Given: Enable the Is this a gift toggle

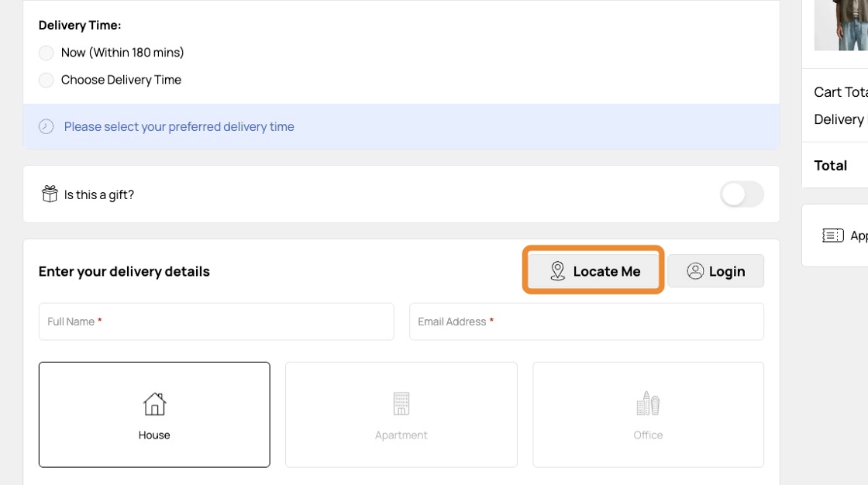Looking at the screenshot, I should (742, 194).
